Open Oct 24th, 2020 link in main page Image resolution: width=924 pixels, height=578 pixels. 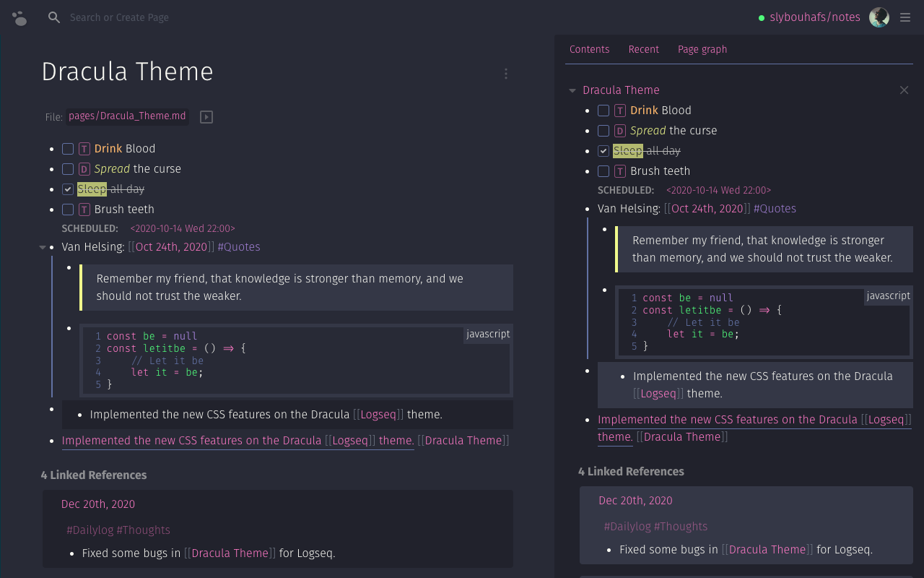coord(172,247)
